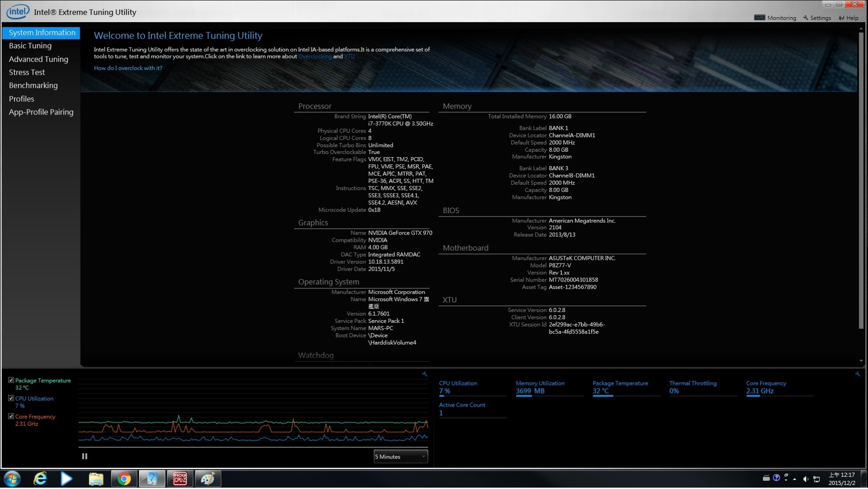Select Stress Test in sidebar
This screenshot has height=489, width=868.
coord(27,72)
